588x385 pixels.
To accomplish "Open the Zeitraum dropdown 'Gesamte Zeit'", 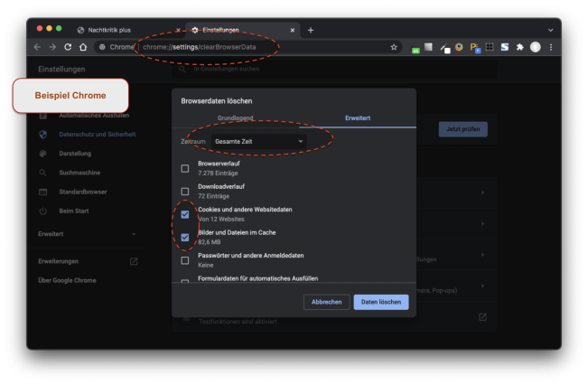I will pos(259,142).
